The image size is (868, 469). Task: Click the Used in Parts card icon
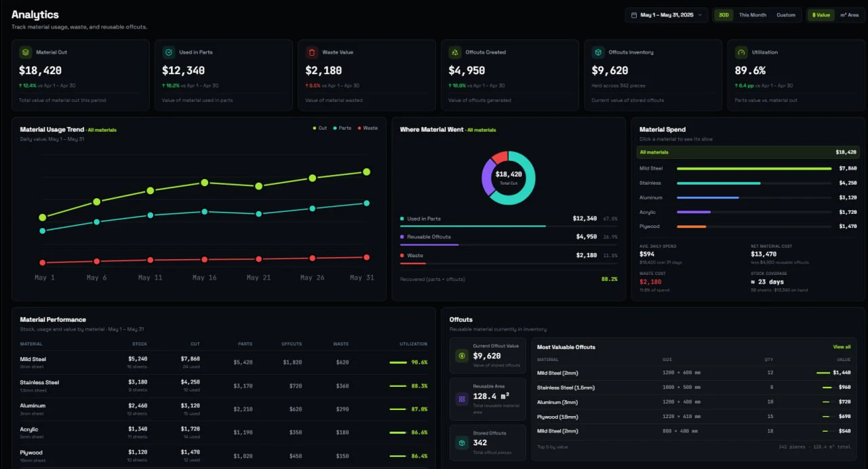click(168, 52)
